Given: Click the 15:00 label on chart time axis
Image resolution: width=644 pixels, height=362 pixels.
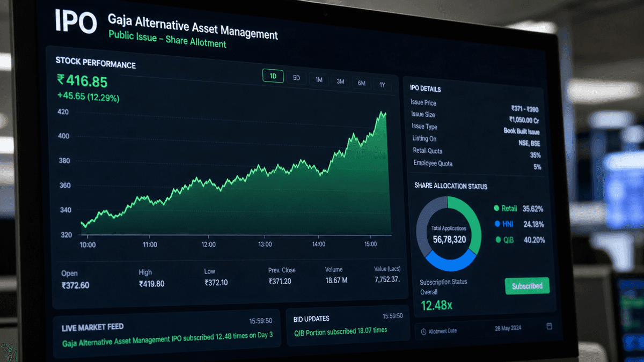Looking at the screenshot, I should pyautogui.click(x=370, y=244).
